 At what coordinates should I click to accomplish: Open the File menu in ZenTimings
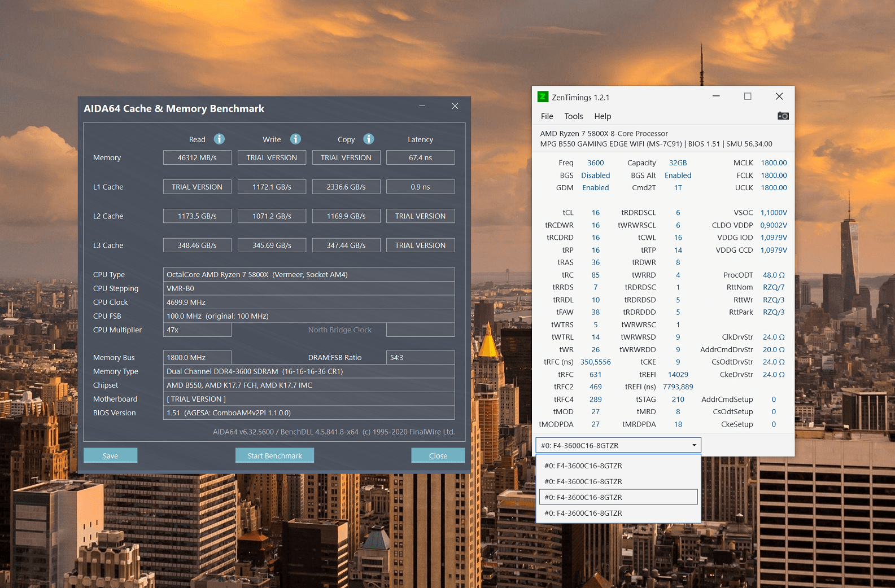coord(547,116)
